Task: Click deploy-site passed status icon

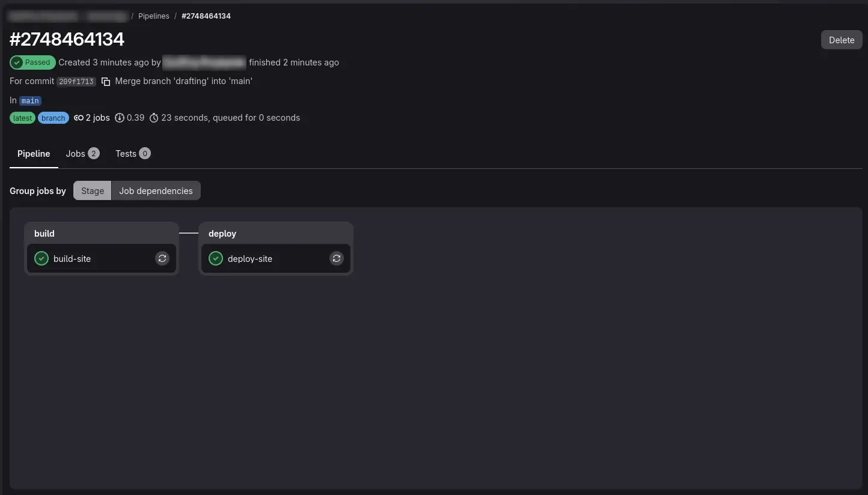Action: click(215, 258)
